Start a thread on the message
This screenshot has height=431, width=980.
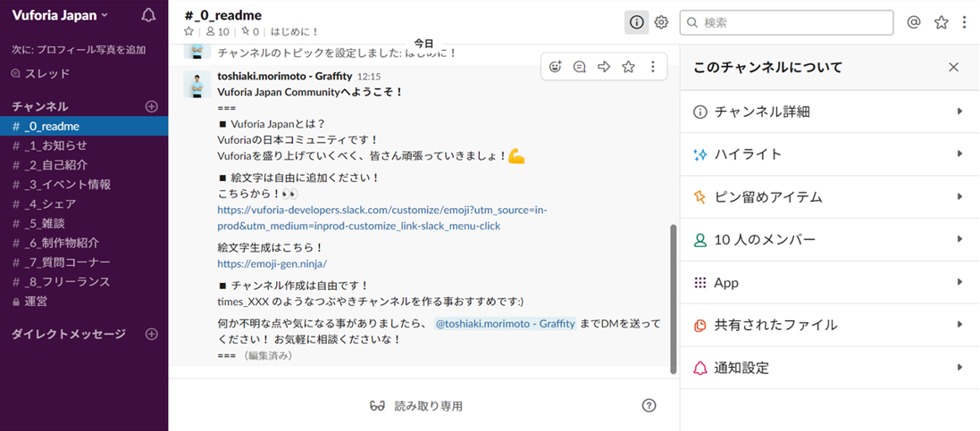580,67
